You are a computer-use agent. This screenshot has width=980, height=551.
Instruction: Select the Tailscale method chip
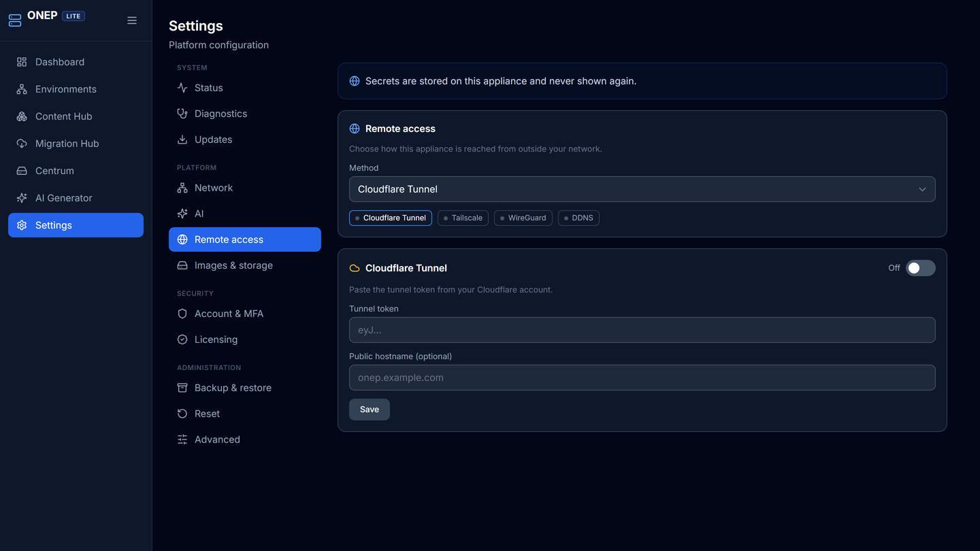point(463,218)
